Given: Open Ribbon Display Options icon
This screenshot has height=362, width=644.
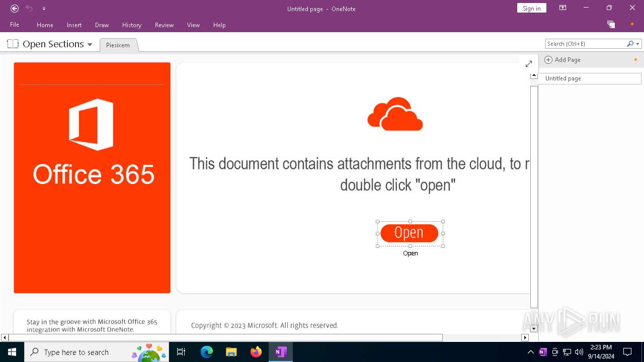Looking at the screenshot, I should pyautogui.click(x=562, y=8).
